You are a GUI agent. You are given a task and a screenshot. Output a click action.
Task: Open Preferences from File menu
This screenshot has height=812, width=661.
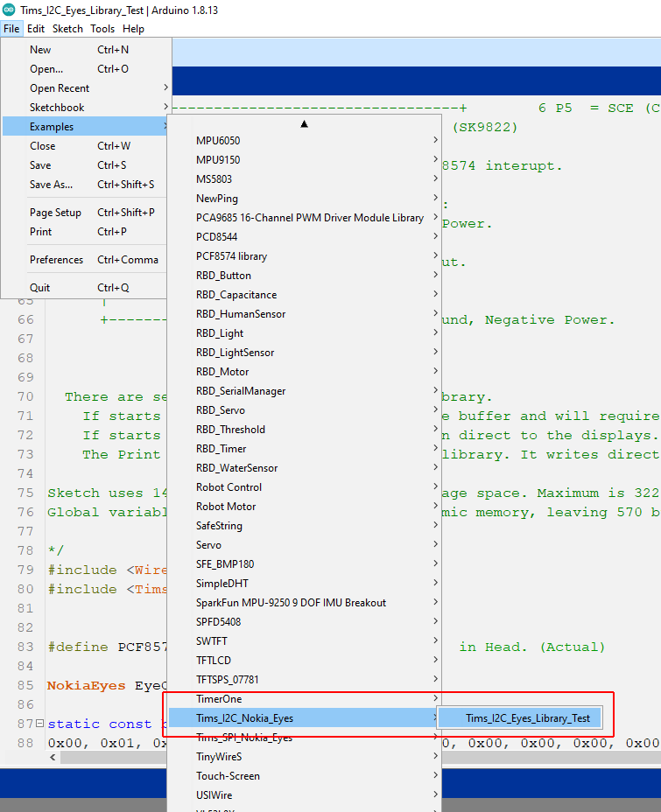(86, 260)
